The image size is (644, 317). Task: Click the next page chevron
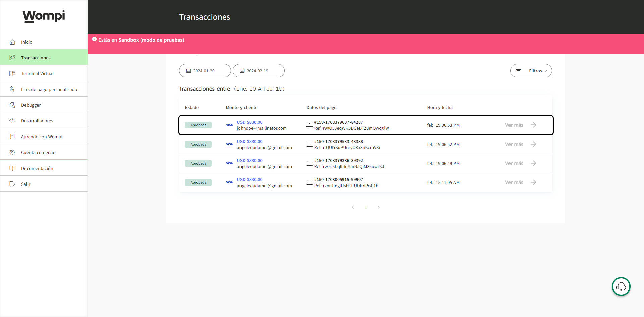(379, 207)
